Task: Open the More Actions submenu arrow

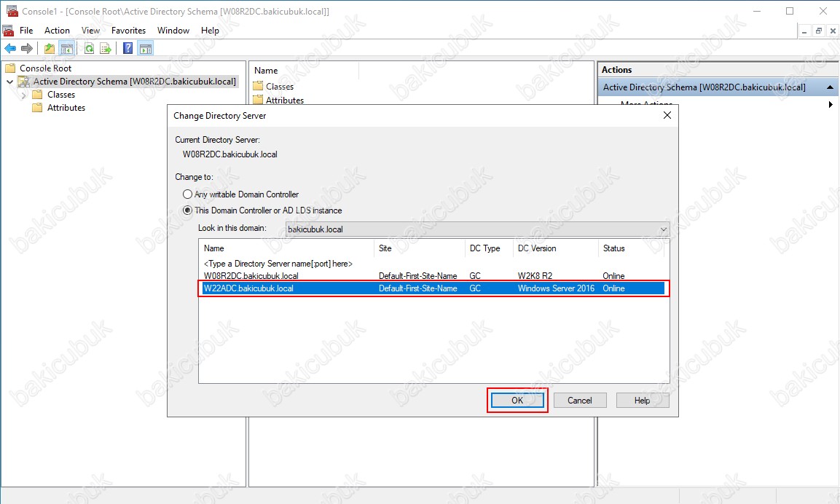Action: click(x=831, y=104)
